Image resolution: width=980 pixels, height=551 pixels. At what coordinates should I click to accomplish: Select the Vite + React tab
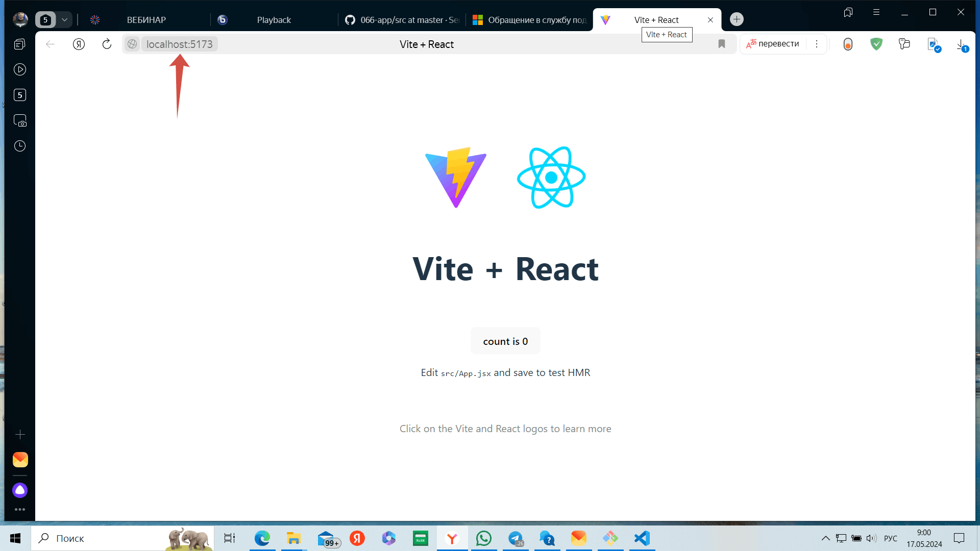click(x=656, y=19)
